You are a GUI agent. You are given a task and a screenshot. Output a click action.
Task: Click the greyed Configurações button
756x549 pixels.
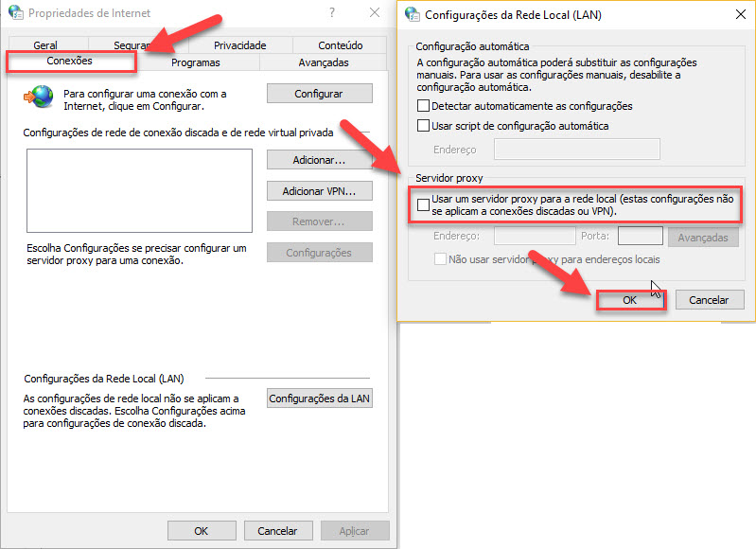click(x=319, y=253)
